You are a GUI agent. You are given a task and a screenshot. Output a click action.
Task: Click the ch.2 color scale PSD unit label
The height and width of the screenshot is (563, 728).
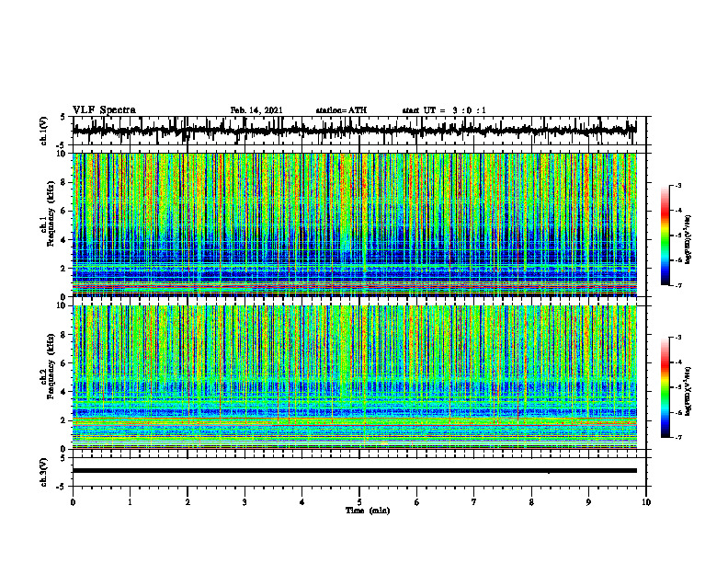(x=688, y=391)
